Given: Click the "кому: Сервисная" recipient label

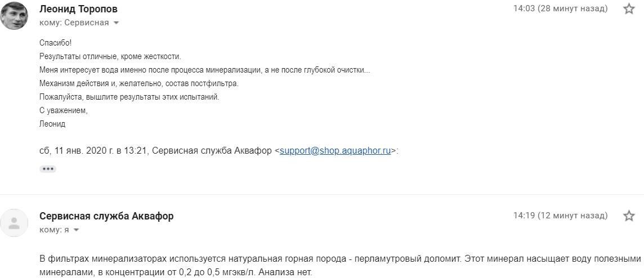Looking at the screenshot, I should [74, 23].
